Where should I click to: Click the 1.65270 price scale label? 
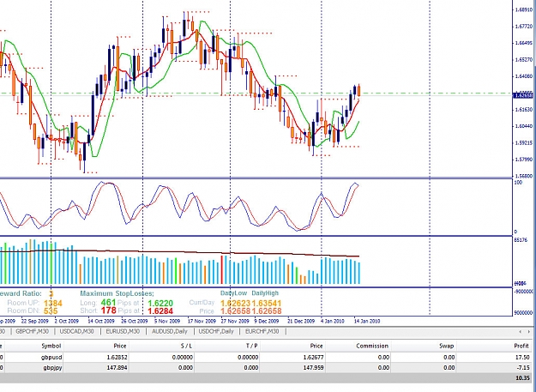click(x=524, y=60)
